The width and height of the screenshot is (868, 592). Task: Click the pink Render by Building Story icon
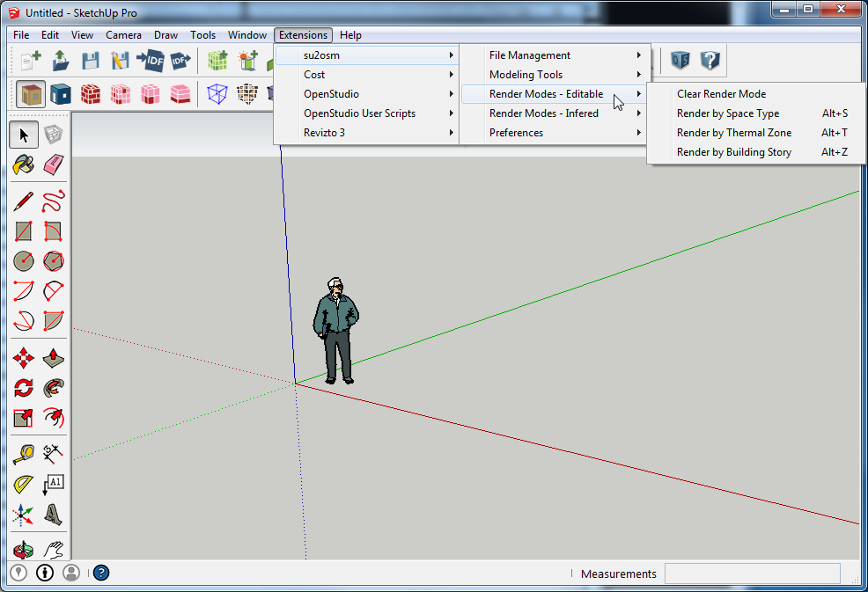point(180,94)
